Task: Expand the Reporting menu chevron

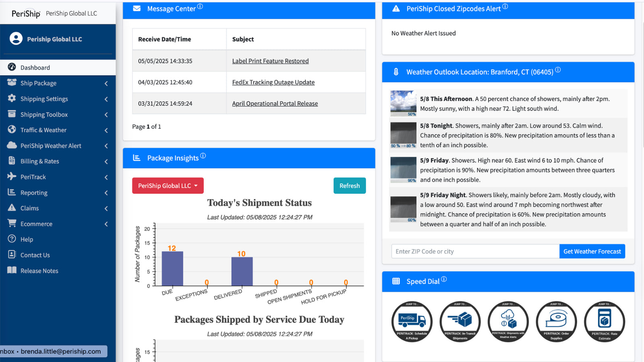Action: (106, 193)
